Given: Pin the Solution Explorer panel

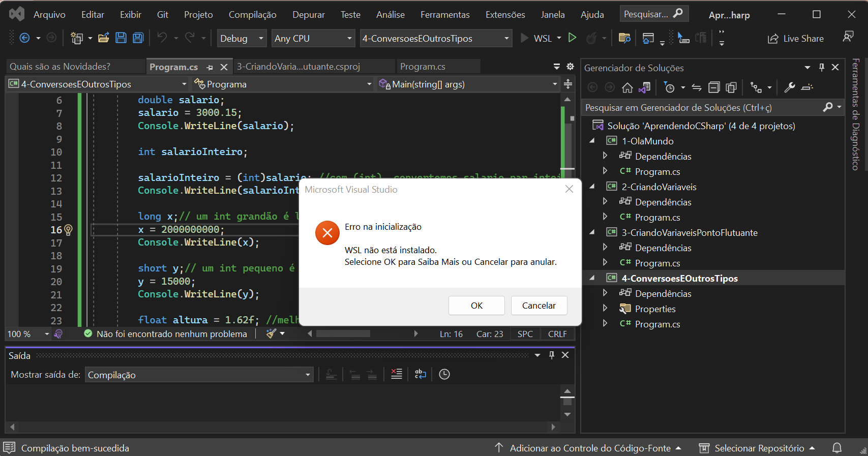Looking at the screenshot, I should (822, 67).
